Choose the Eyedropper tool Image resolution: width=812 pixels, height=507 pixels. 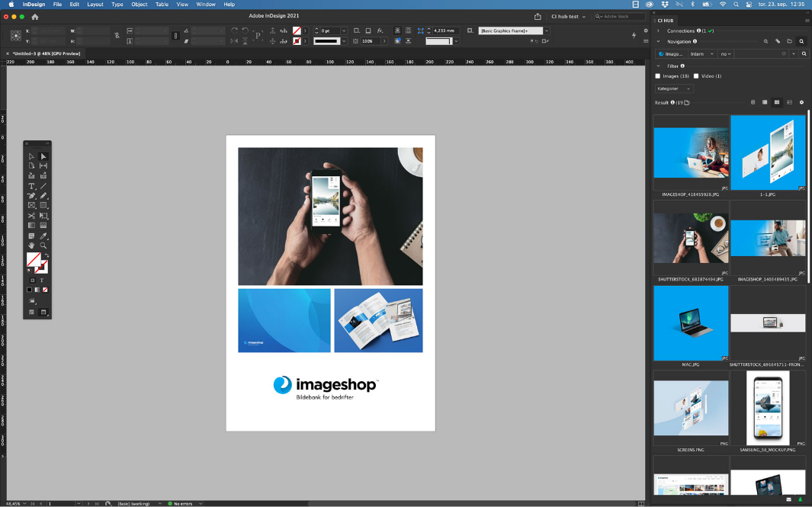click(43, 236)
